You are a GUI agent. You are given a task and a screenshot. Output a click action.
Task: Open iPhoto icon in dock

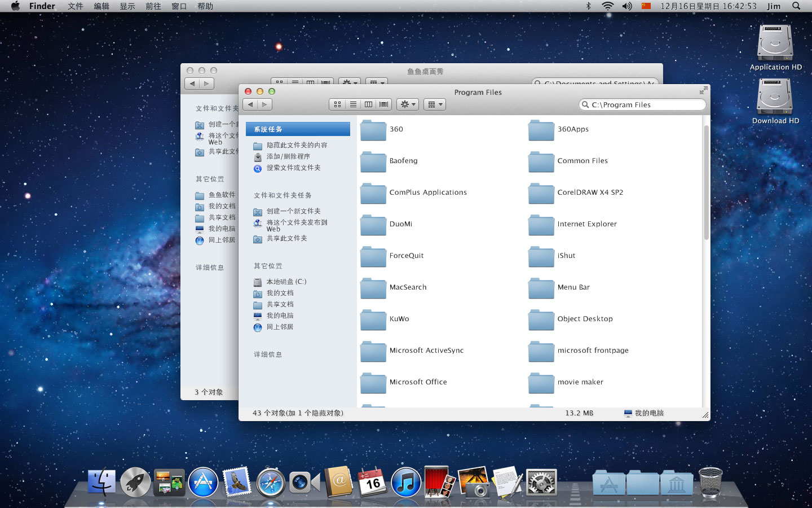[x=474, y=481]
